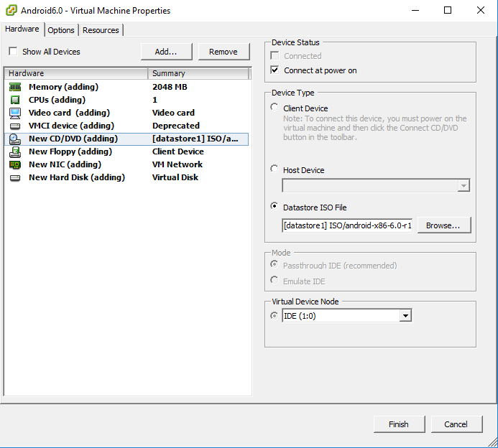Click the Cancel button
Screen dimensions: 498x448
[x=456, y=424]
